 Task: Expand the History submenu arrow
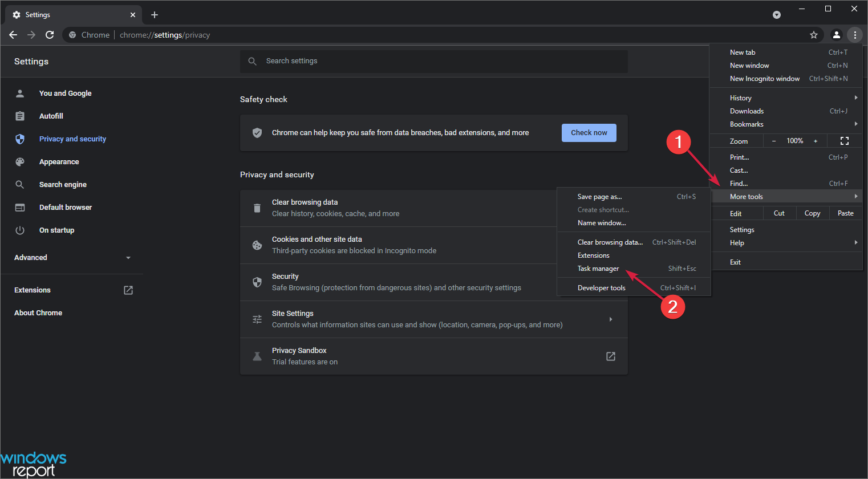point(856,98)
